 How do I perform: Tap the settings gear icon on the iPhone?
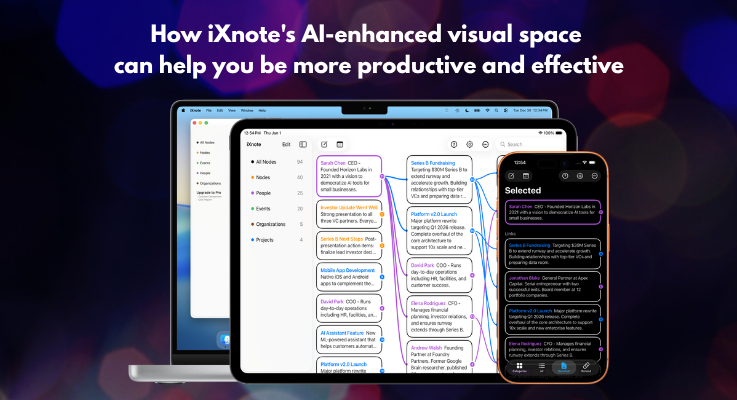[580, 176]
